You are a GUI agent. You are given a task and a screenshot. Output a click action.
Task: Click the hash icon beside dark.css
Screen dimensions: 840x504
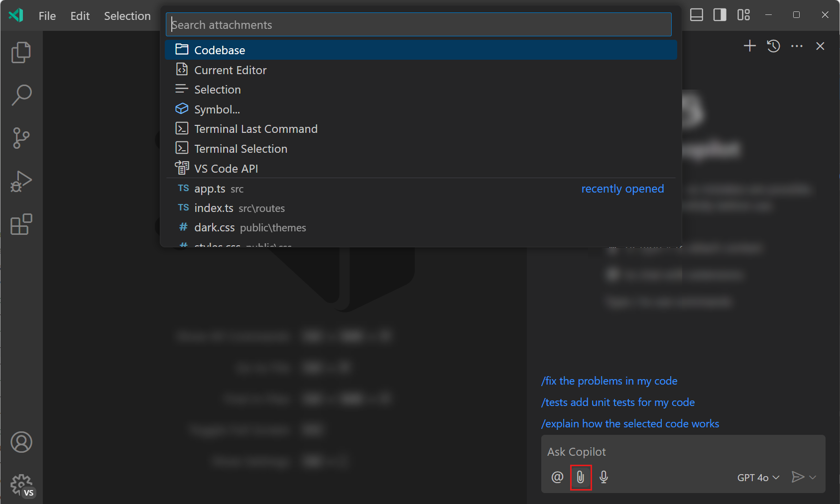pos(183,227)
